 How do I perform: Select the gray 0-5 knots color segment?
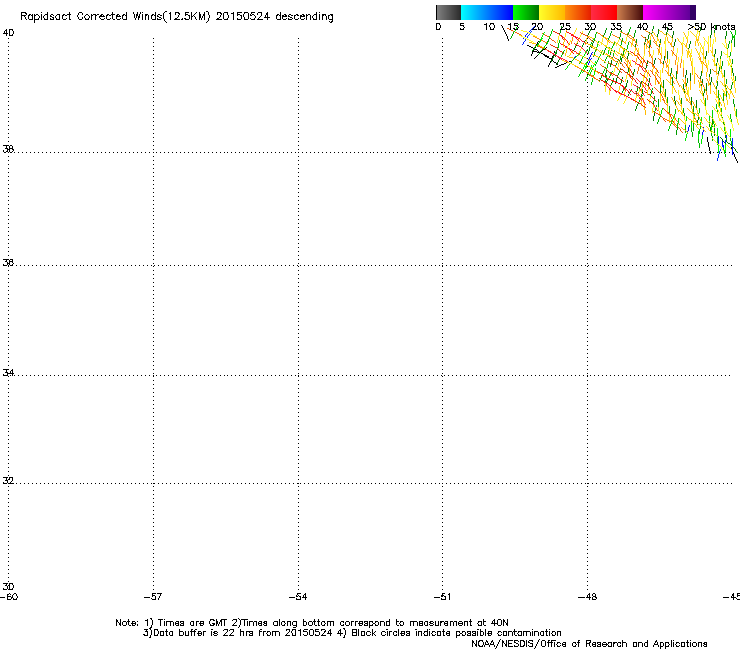coord(449,12)
